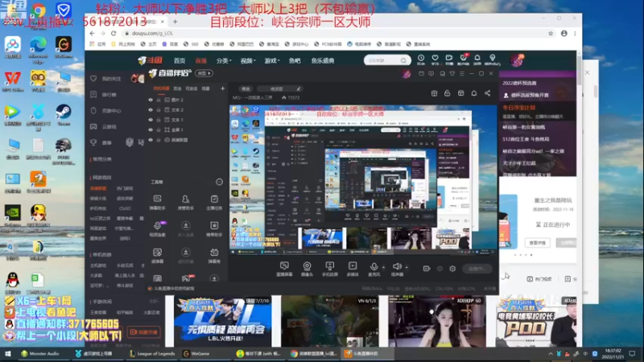Click the Douyu search magnifier icon

pyautogui.click(x=404, y=60)
